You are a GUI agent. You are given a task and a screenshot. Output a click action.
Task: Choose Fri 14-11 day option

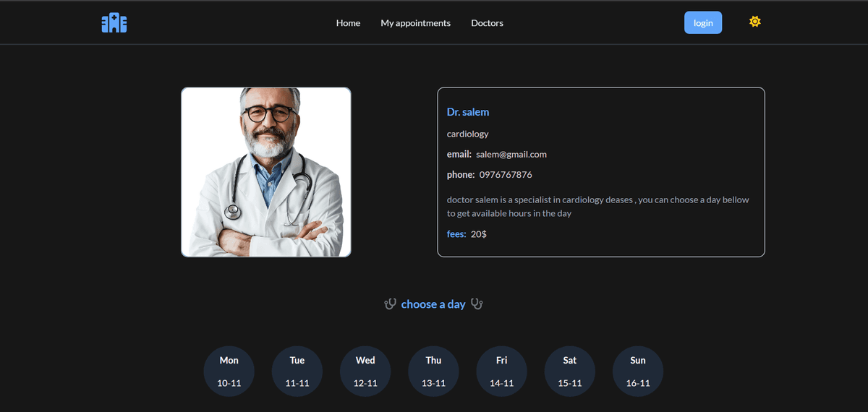coord(501,372)
